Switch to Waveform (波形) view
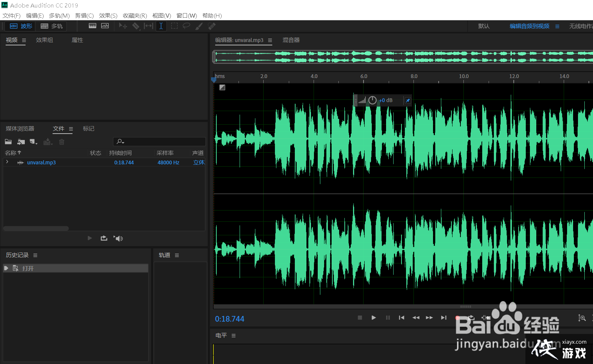Image resolution: width=593 pixels, height=364 pixels. [x=21, y=26]
